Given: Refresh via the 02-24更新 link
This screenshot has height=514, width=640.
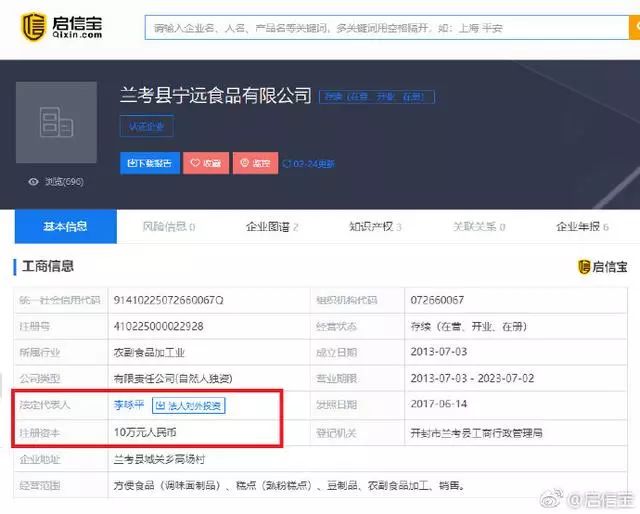Looking at the screenshot, I should [309, 164].
